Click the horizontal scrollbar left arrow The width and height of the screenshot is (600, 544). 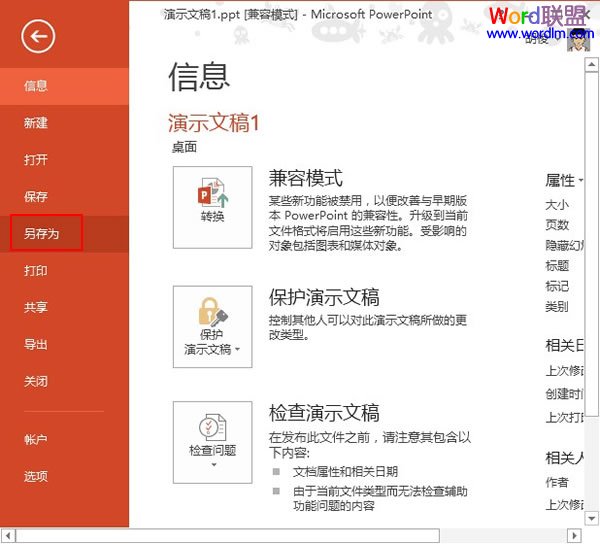(8, 535)
